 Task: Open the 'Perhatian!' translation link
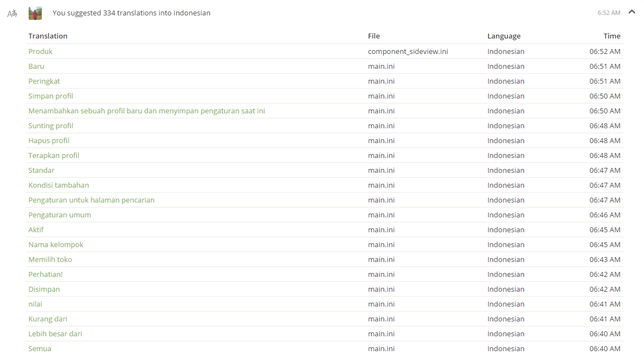point(45,274)
